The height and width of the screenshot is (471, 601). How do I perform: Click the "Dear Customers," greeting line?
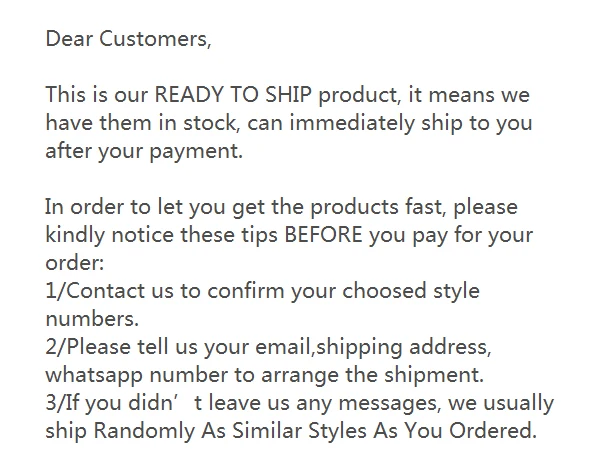(129, 40)
